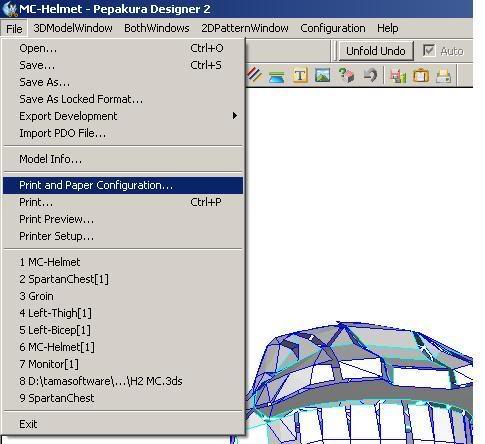Click the image insert toolbar icon
485x444 pixels.
tap(322, 75)
